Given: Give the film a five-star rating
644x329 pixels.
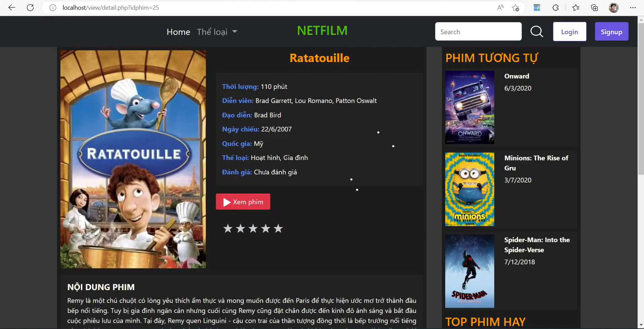Looking at the screenshot, I should tap(278, 228).
